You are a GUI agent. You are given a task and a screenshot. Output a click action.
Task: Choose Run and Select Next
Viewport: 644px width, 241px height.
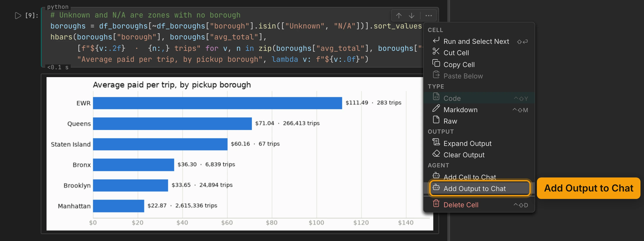tap(479, 41)
